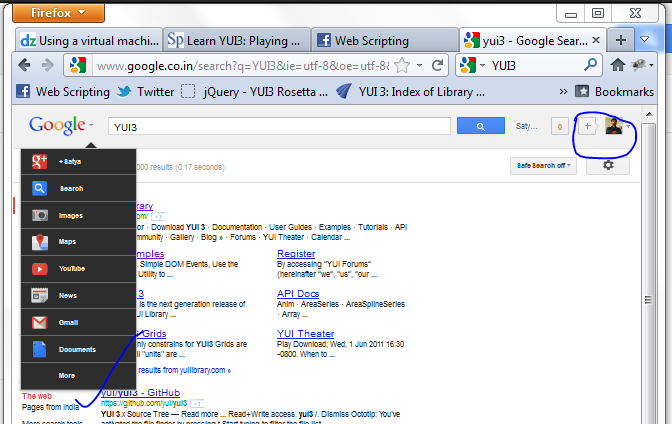Go to the Home page
The width and height of the screenshot is (672, 424).
click(x=618, y=65)
